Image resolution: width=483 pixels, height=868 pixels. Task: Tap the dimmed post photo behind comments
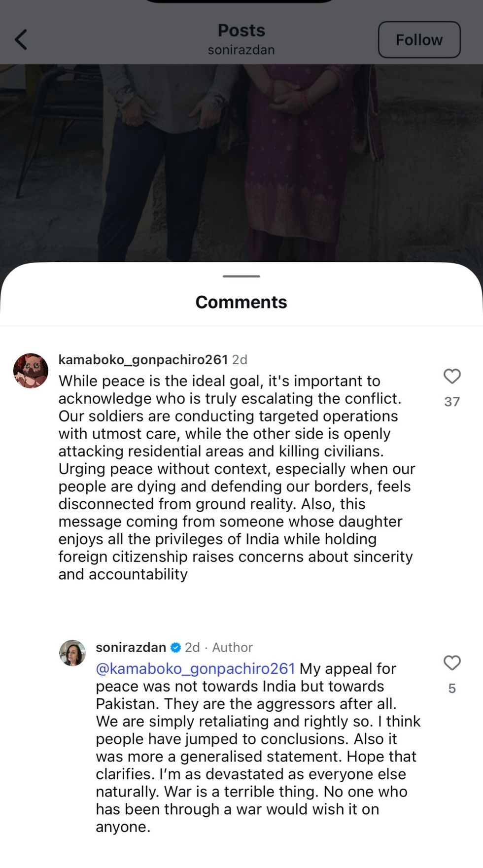pyautogui.click(x=241, y=163)
